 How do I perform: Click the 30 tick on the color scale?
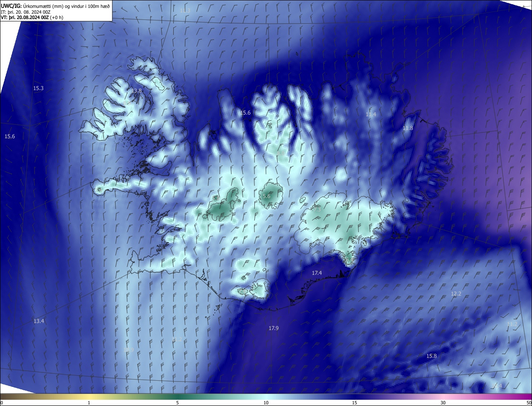(x=443, y=403)
